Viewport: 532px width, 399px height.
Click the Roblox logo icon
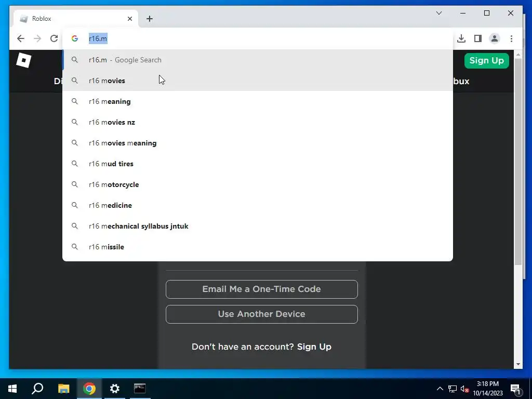point(24,60)
